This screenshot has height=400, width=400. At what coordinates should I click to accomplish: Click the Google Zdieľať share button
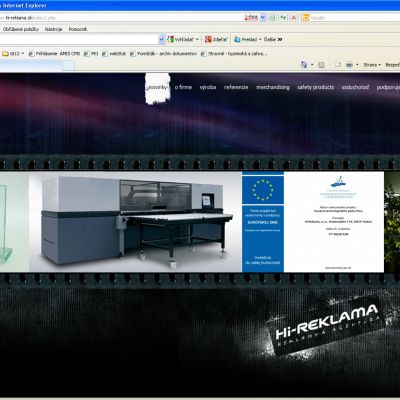216,39
